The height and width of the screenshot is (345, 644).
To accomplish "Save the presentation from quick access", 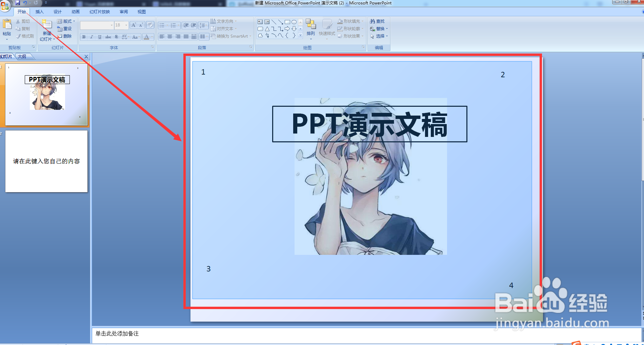I will pos(18,3).
